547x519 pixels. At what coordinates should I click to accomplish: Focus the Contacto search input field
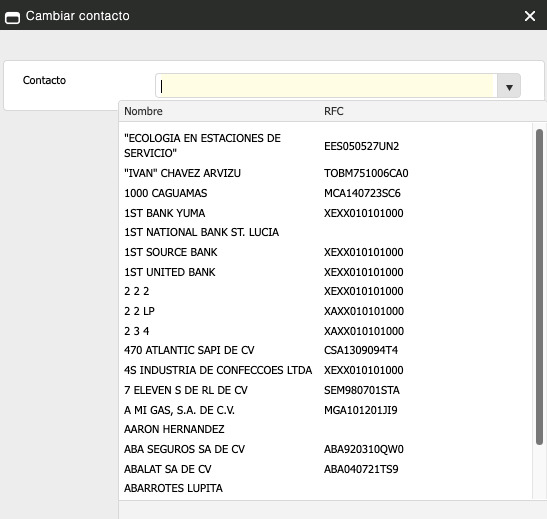326,86
